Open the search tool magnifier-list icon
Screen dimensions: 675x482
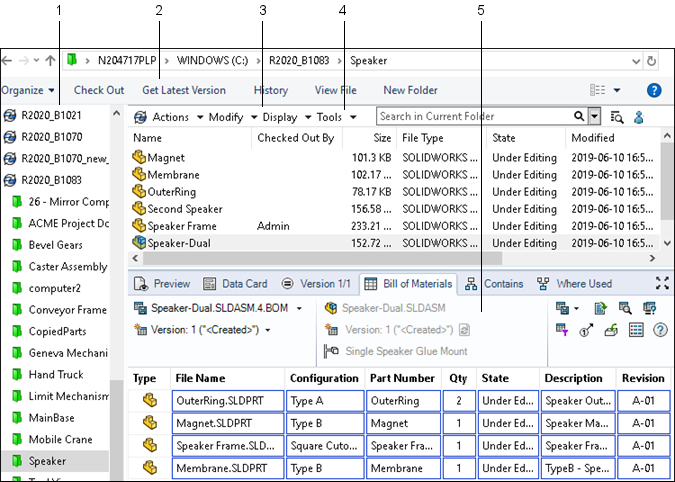pos(617,117)
